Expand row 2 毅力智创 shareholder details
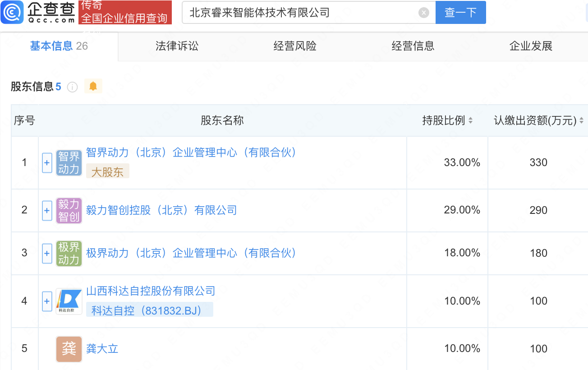This screenshot has width=588, height=370. pyautogui.click(x=47, y=210)
